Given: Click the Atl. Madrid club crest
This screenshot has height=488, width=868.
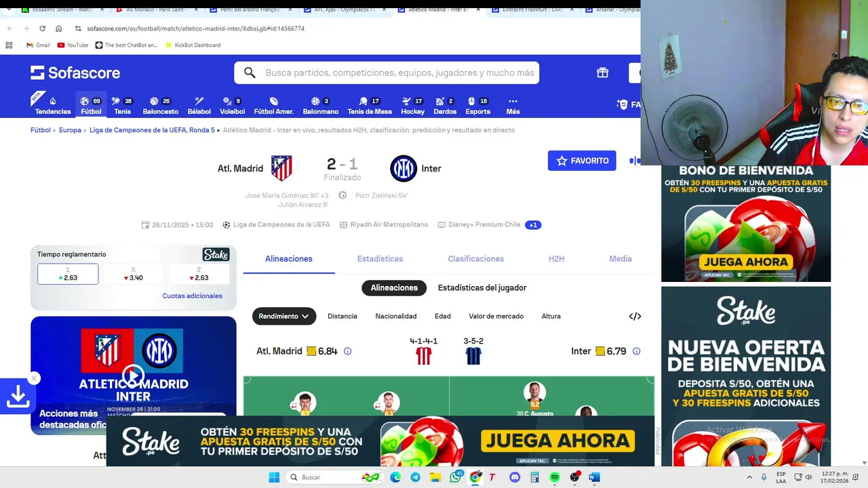Looking at the screenshot, I should pos(281,168).
